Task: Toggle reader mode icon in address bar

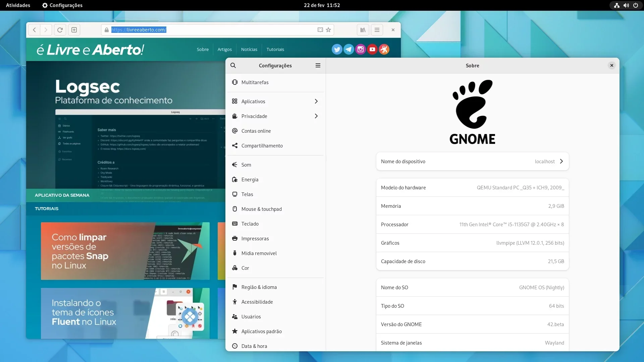Action: (320, 30)
